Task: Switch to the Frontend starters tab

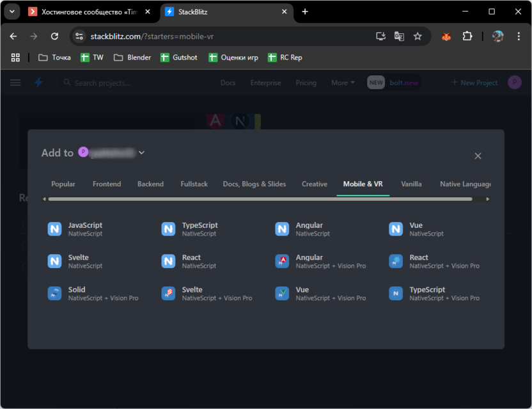Action: click(x=106, y=184)
